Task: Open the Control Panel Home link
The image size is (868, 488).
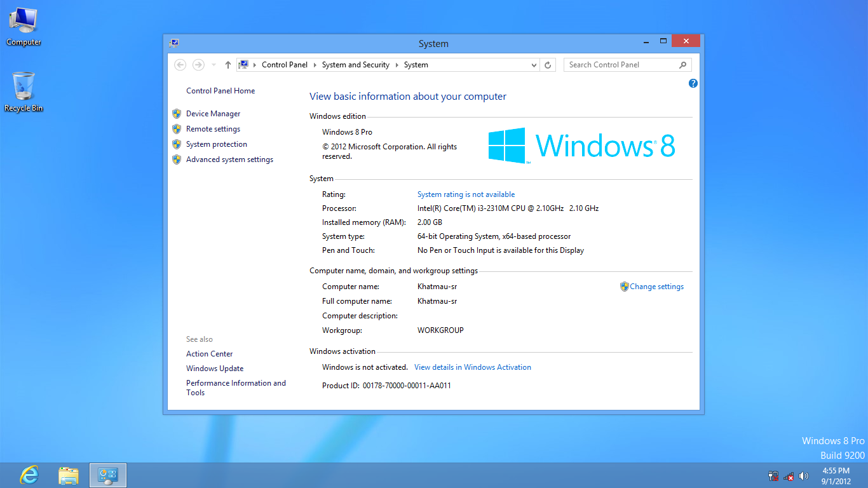Action: click(220, 91)
